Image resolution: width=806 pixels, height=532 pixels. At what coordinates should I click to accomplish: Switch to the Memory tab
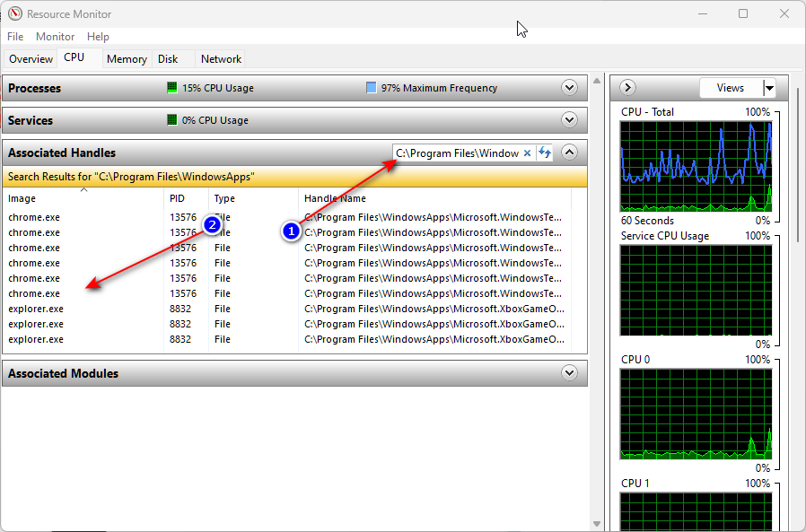tap(127, 59)
